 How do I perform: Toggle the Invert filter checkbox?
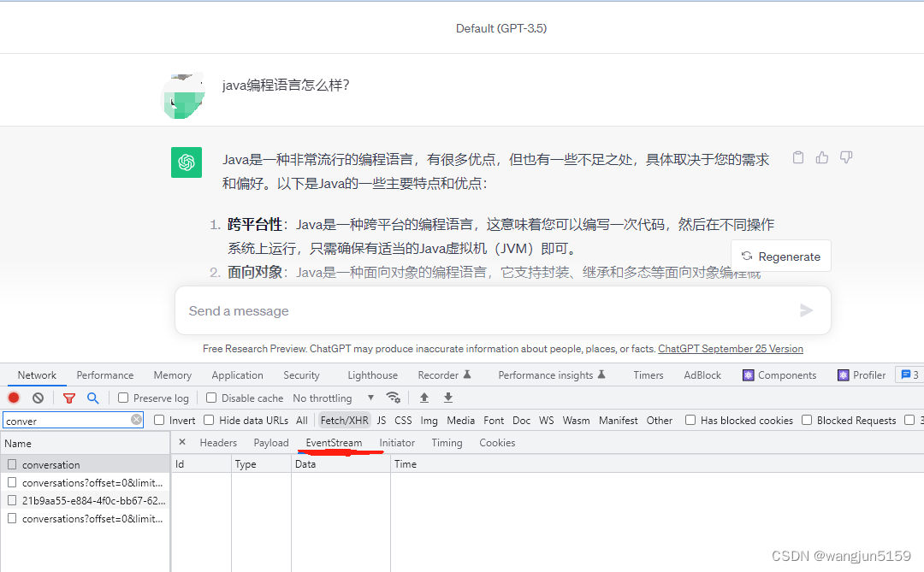pyautogui.click(x=159, y=420)
